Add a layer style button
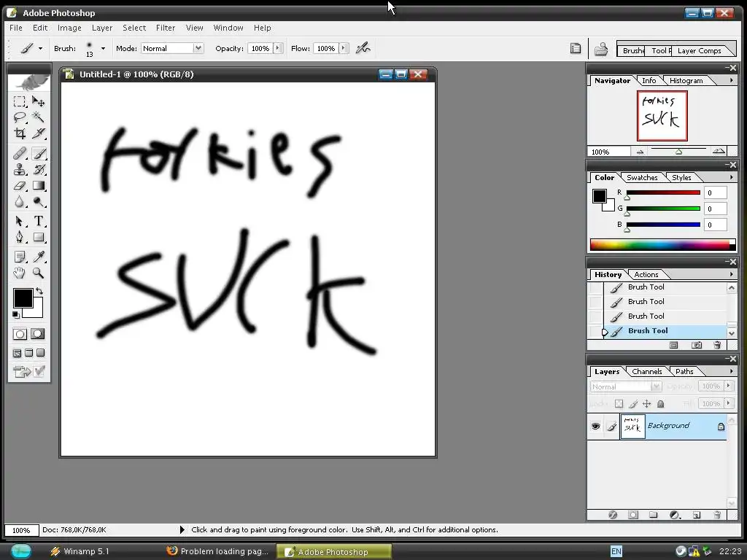747x560 pixels. pos(613,515)
